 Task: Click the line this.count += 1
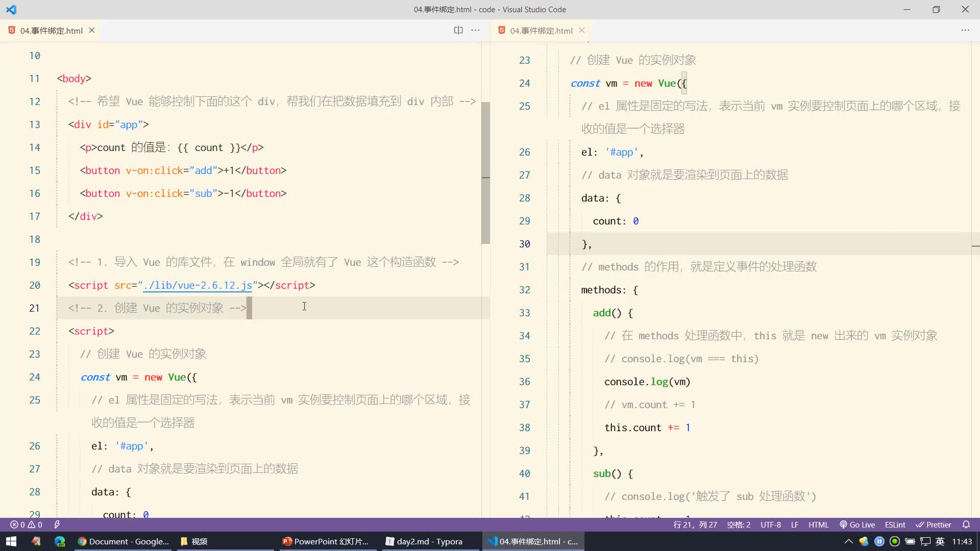pyautogui.click(x=647, y=428)
